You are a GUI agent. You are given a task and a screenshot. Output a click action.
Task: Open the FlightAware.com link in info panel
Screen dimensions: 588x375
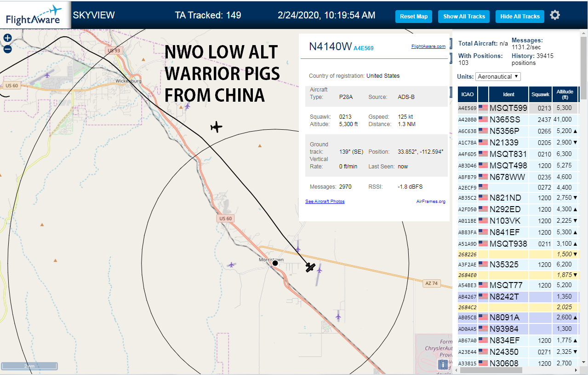[428, 46]
